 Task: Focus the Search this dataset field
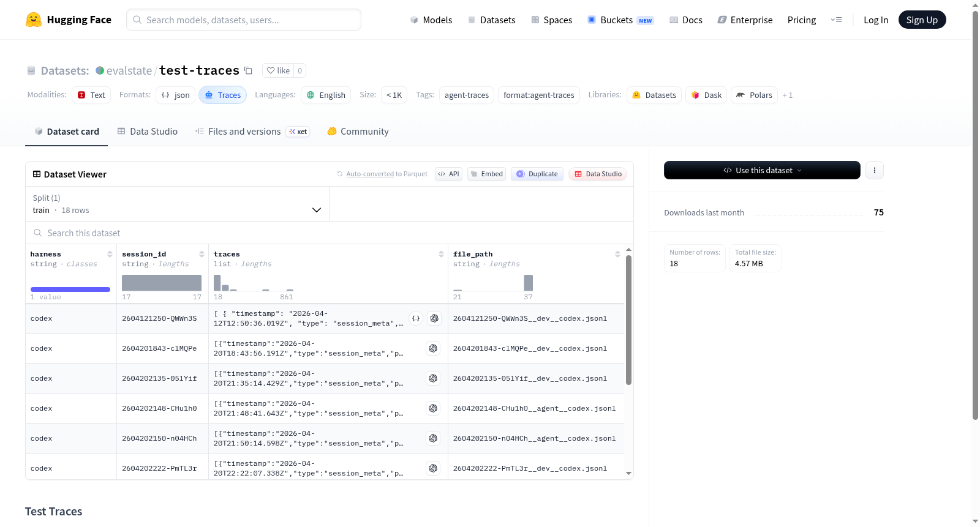point(330,233)
